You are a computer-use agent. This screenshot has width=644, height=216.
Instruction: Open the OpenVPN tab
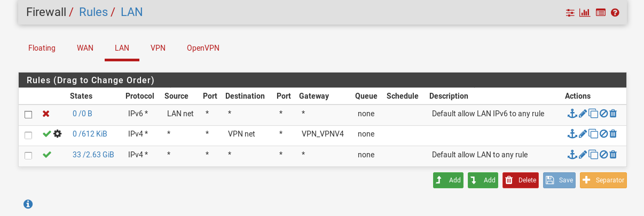[203, 48]
